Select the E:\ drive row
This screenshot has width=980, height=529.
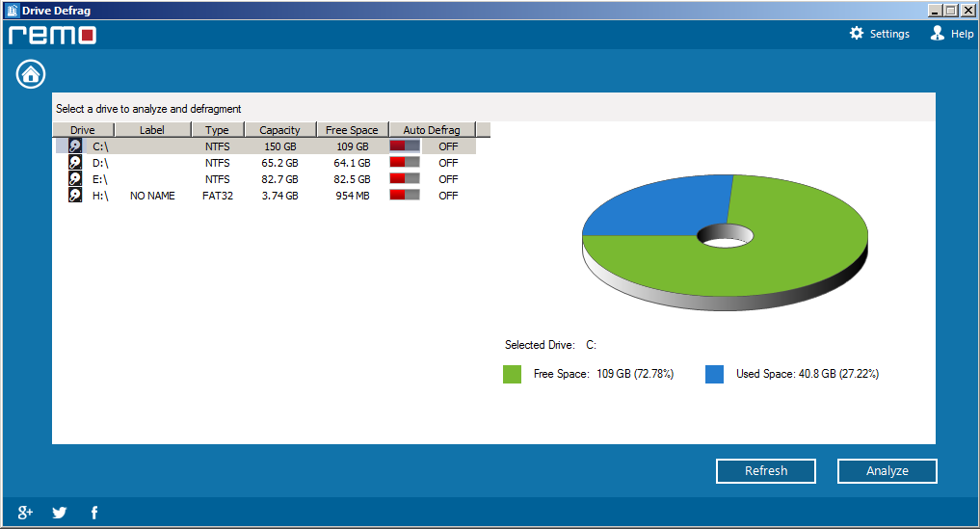[x=100, y=179]
